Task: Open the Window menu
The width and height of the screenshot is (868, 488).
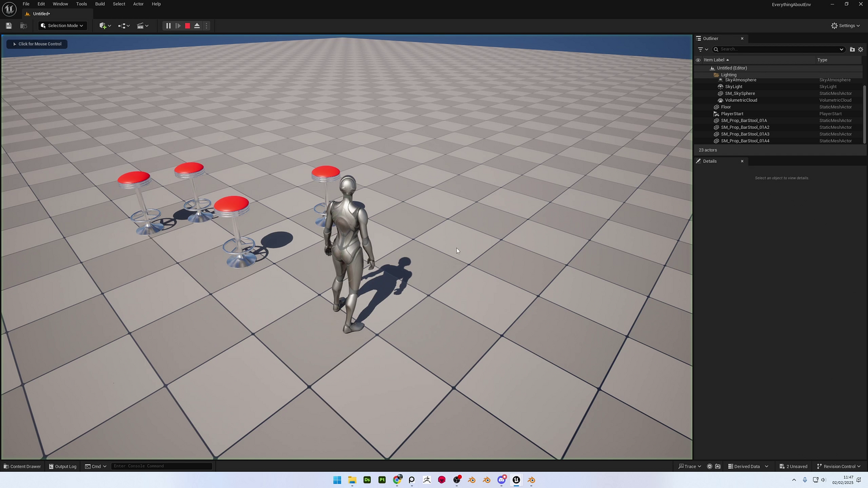Action: coord(60,4)
